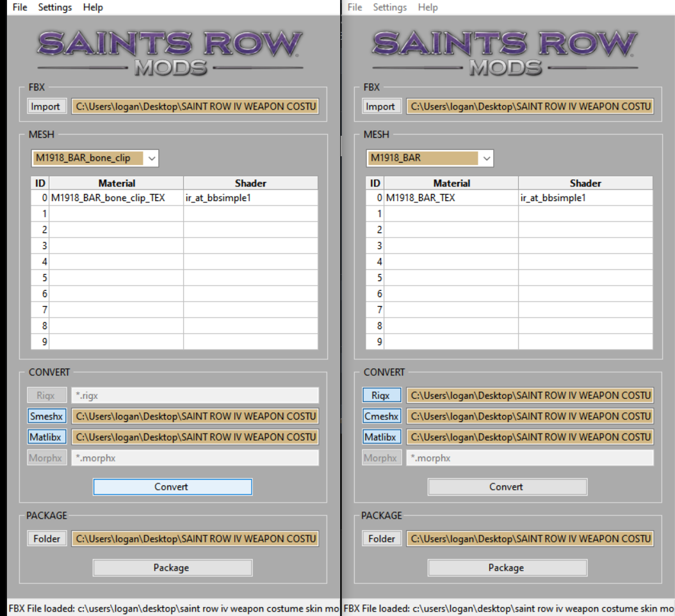
Task: Click the Shader column header in left window
Action: [x=250, y=183]
